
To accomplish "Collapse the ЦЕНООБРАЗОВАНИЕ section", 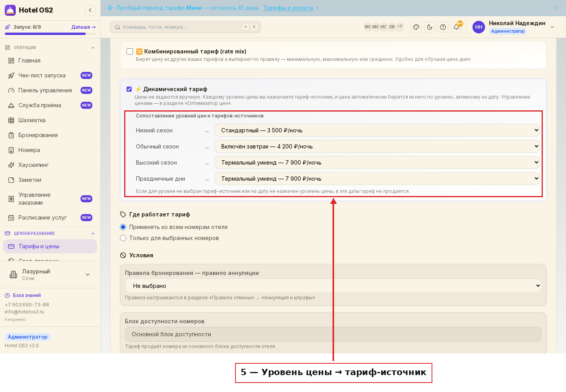I will point(93,233).
